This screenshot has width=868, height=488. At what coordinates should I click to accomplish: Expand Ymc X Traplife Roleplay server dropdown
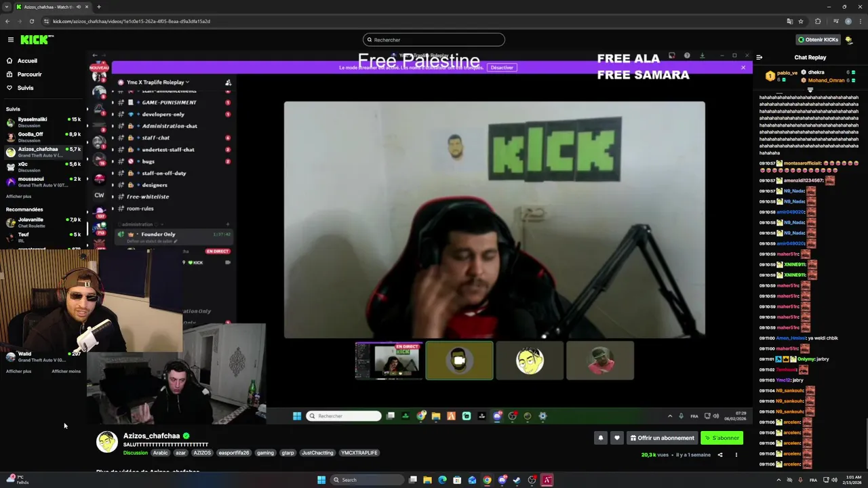[x=157, y=83]
